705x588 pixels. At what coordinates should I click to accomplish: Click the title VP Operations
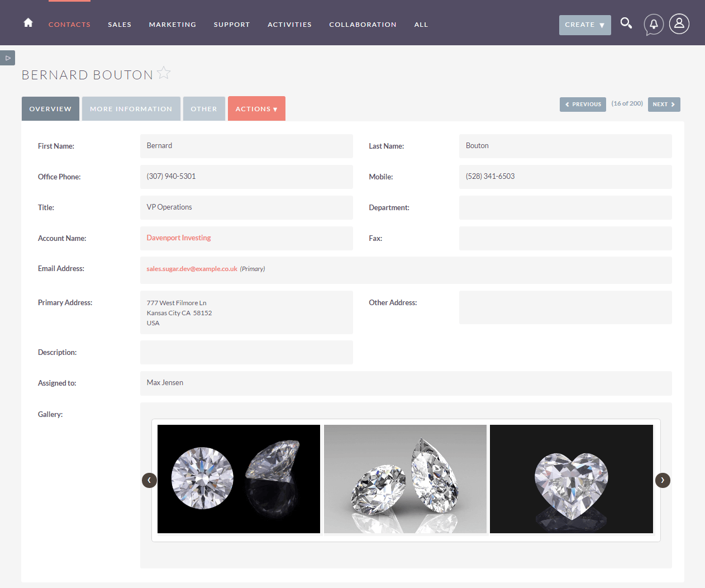(x=169, y=207)
